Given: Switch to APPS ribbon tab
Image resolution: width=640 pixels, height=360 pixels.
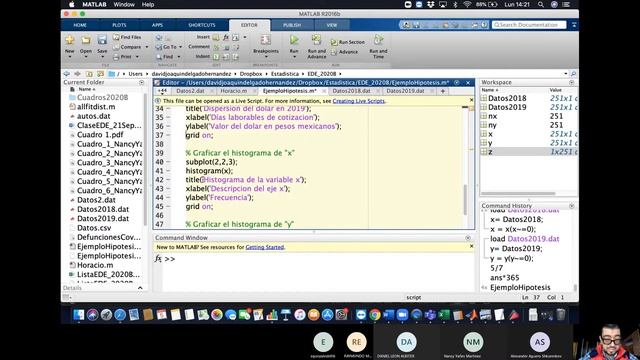Looking at the screenshot, I should (x=158, y=25).
